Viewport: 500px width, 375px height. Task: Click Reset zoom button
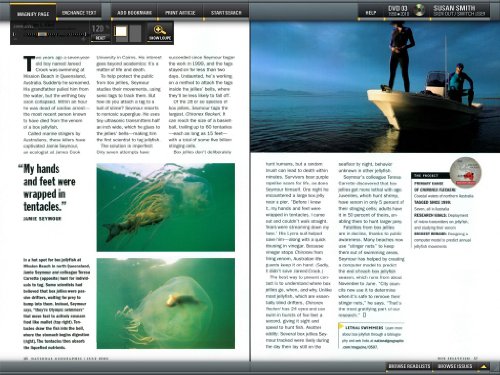[100, 38]
